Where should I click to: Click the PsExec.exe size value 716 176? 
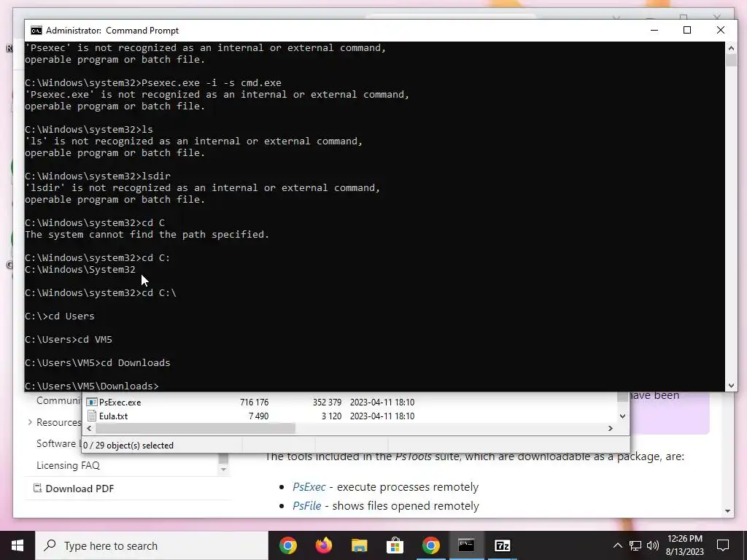tap(255, 402)
